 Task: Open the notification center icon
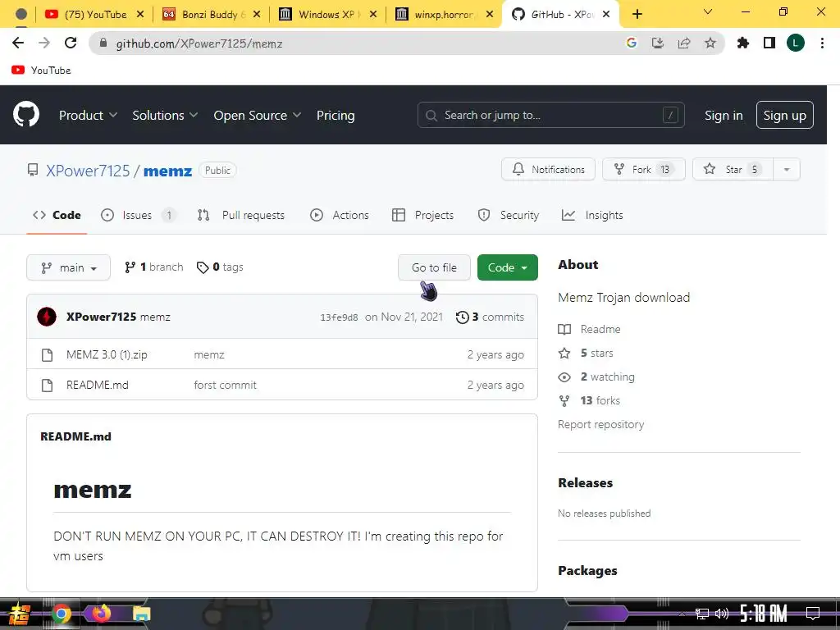pos(813,614)
